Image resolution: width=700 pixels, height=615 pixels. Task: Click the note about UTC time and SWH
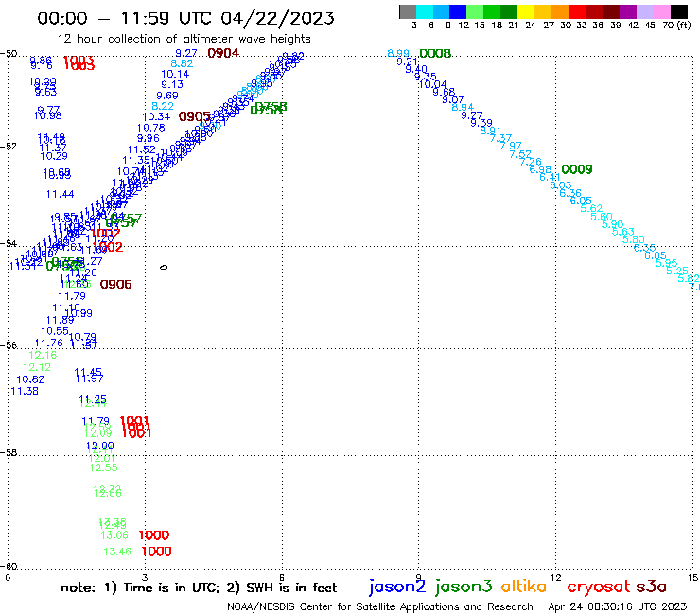coord(199,588)
